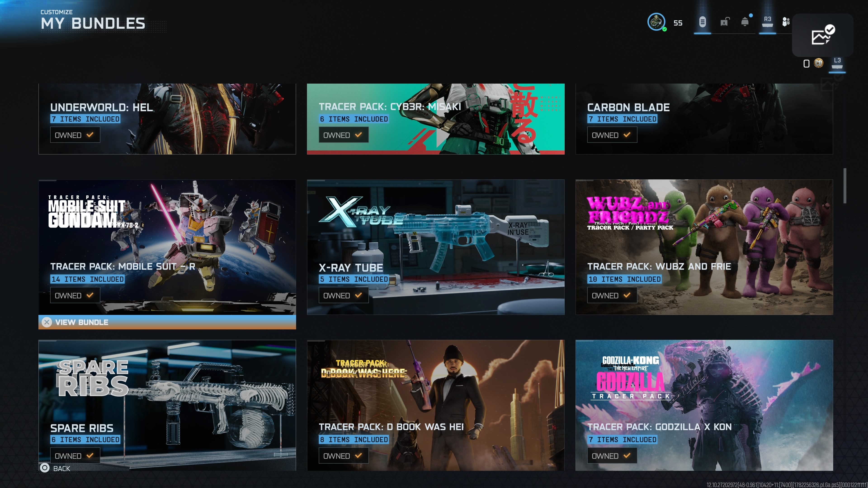Click the screenshot saved notification icon
868x488 pixels.
823,35
